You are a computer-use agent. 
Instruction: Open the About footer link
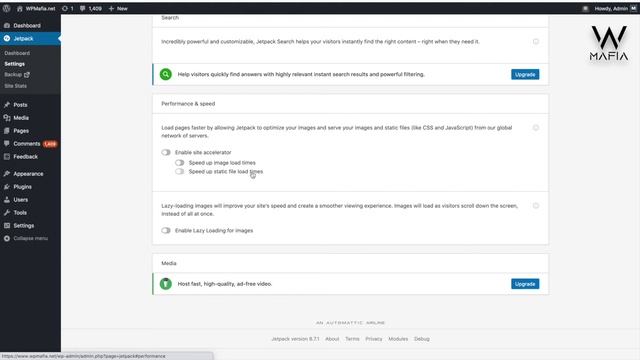[332, 339]
